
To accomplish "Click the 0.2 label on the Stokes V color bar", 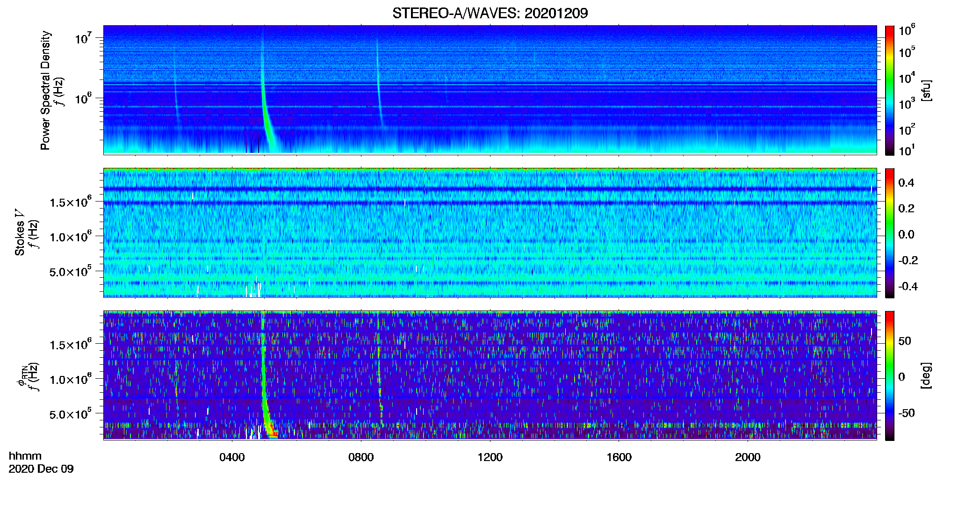I will tap(906, 209).
